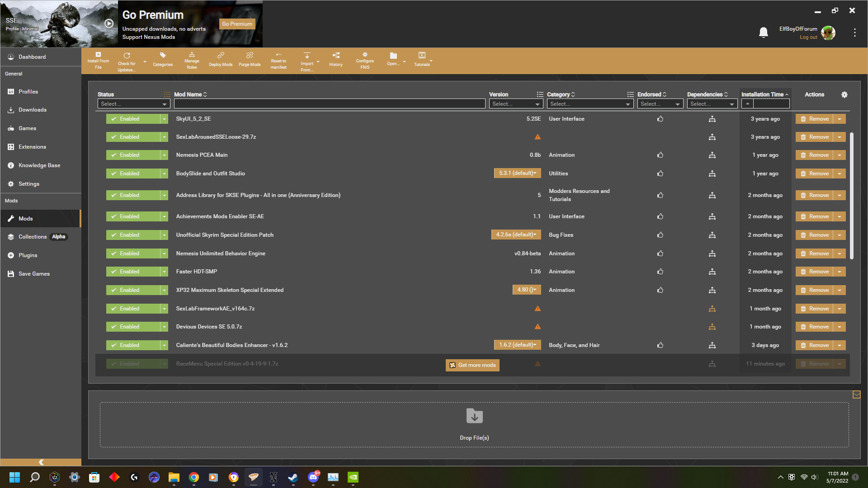Open dependencies icon for BodySlide and Outfit Studio
Image resolution: width=868 pixels, height=488 pixels.
tap(712, 174)
